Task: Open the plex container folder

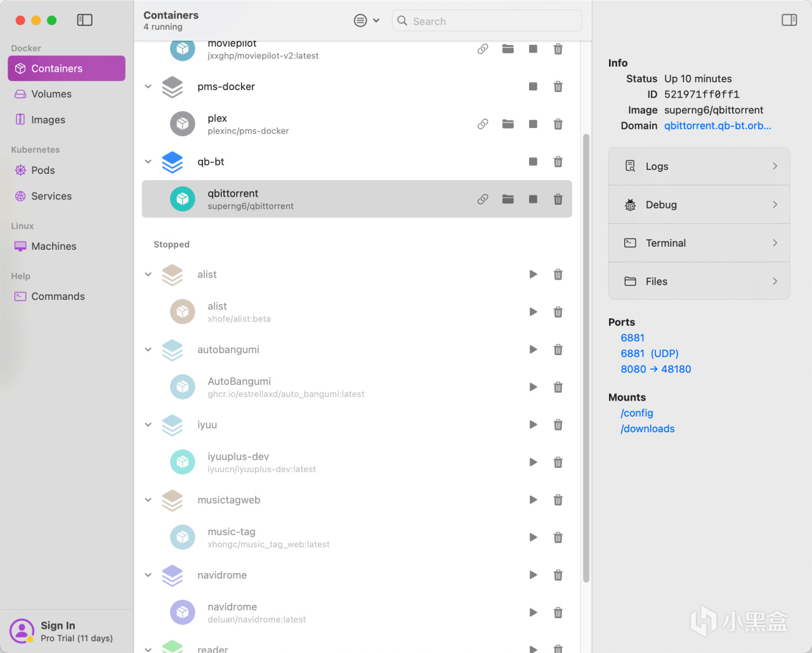Action: (x=508, y=124)
